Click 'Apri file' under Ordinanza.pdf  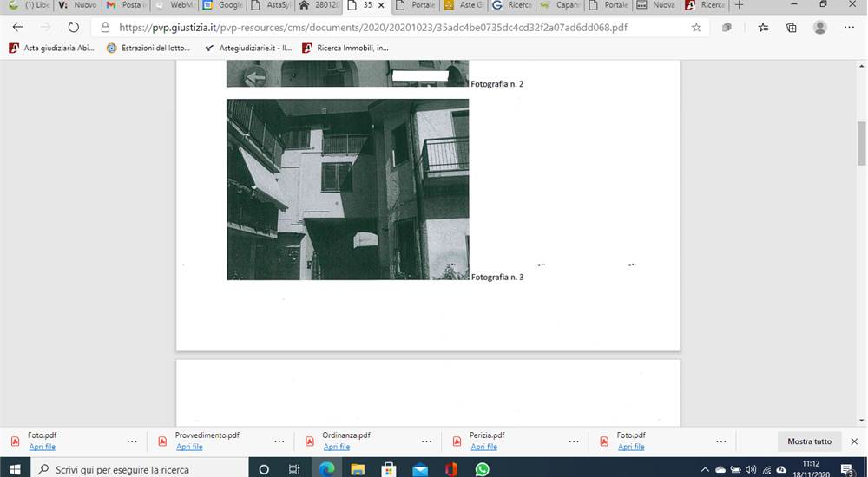pyautogui.click(x=337, y=447)
